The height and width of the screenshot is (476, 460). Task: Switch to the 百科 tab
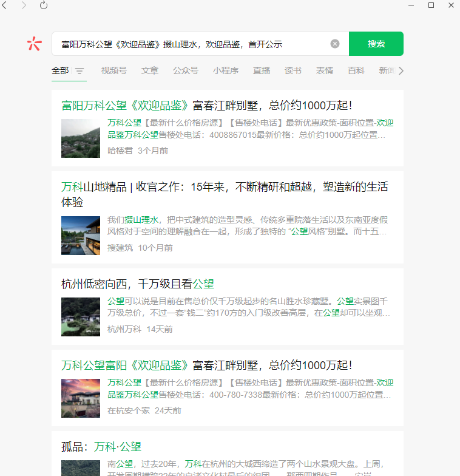[356, 70]
